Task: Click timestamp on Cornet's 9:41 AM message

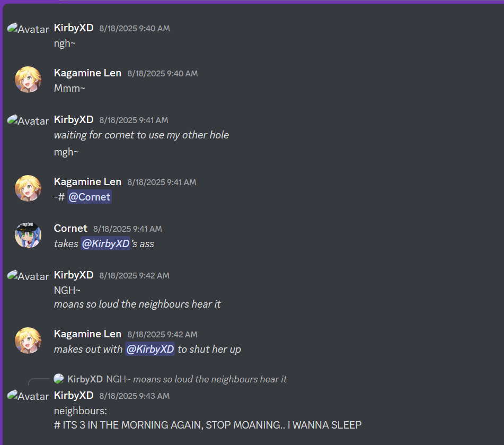Action: pyautogui.click(x=128, y=229)
